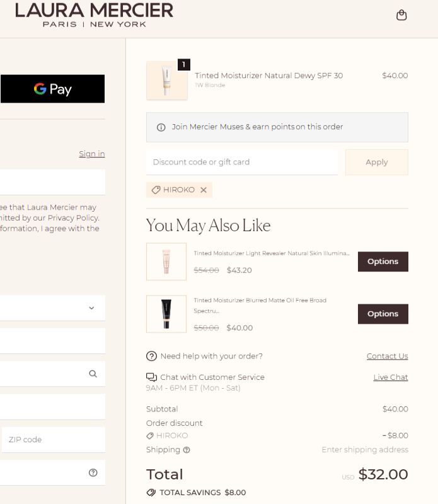Click the Contact Us link
The height and width of the screenshot is (504, 438).
pyautogui.click(x=387, y=356)
